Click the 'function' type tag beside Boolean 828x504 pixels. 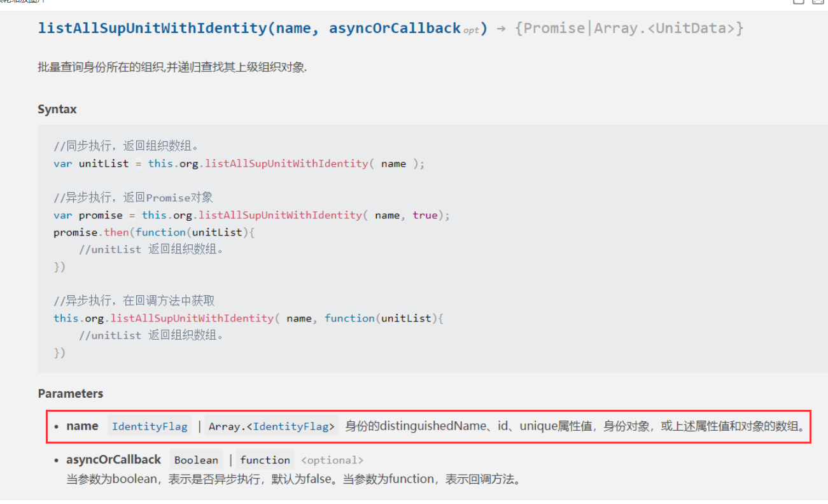pos(265,460)
